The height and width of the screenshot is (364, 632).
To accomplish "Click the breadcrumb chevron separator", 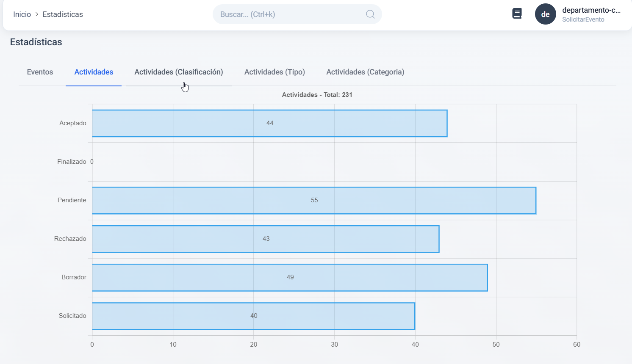I will 37,14.
